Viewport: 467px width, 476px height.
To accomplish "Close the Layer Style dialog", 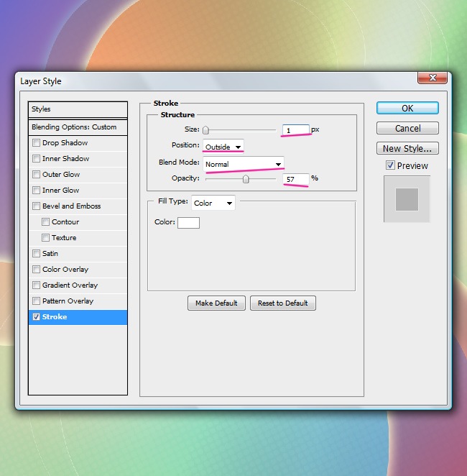I will 433,78.
